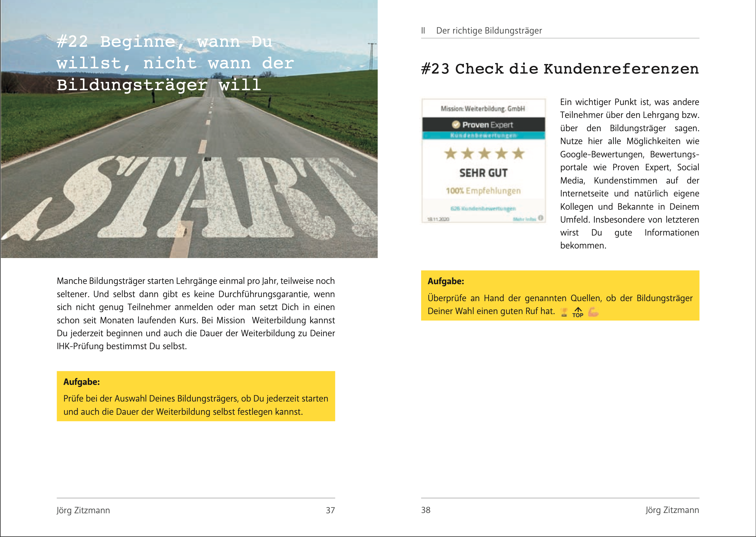Click the Aufgabe: label on page 38
The height and width of the screenshot is (537, 756).
coord(446,281)
